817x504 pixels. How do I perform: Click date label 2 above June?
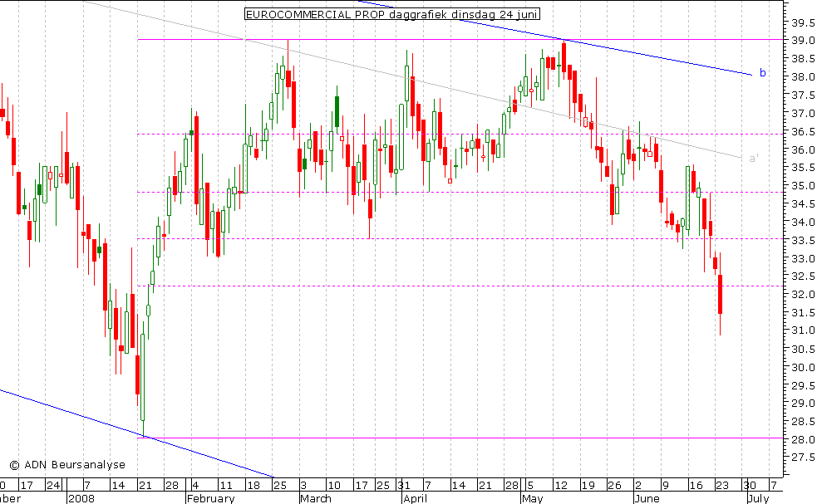(x=639, y=485)
